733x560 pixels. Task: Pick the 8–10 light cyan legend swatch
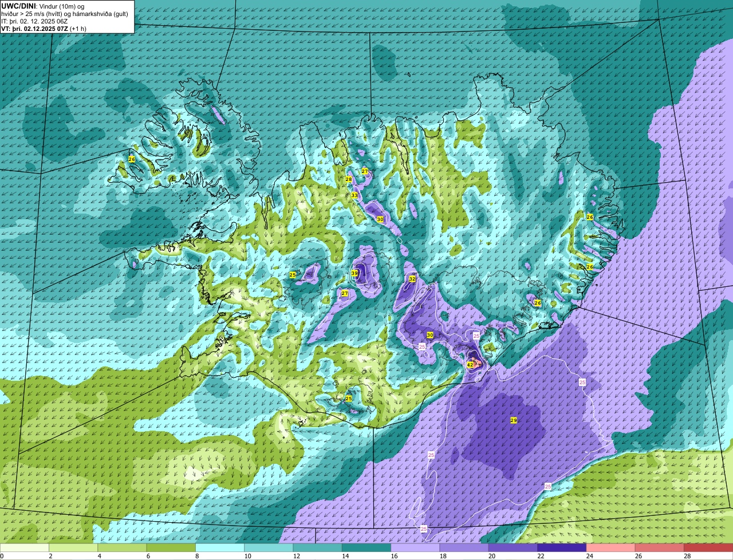220,547
